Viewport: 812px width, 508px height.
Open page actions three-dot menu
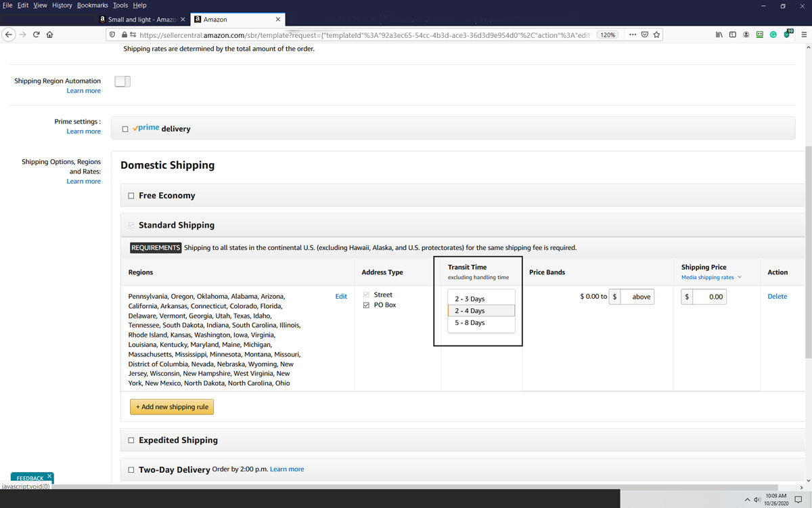coord(633,35)
